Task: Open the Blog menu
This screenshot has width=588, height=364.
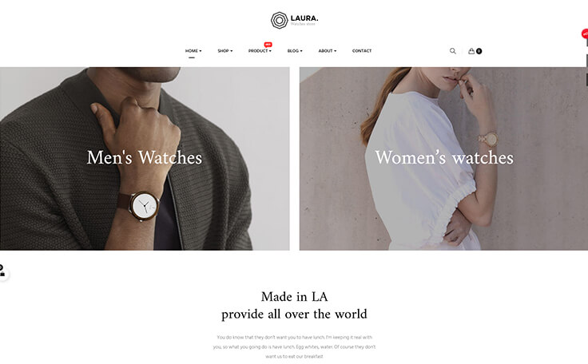Action: coord(295,51)
